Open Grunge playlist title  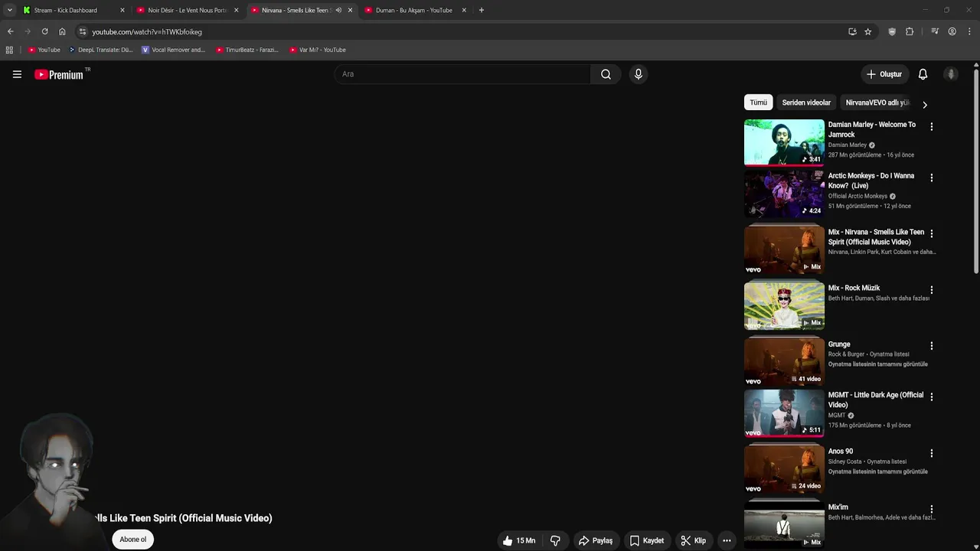(x=839, y=344)
